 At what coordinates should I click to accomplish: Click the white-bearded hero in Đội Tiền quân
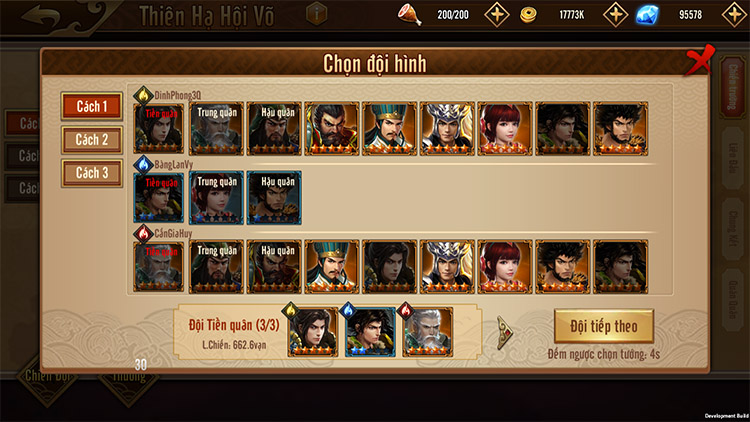pos(428,332)
